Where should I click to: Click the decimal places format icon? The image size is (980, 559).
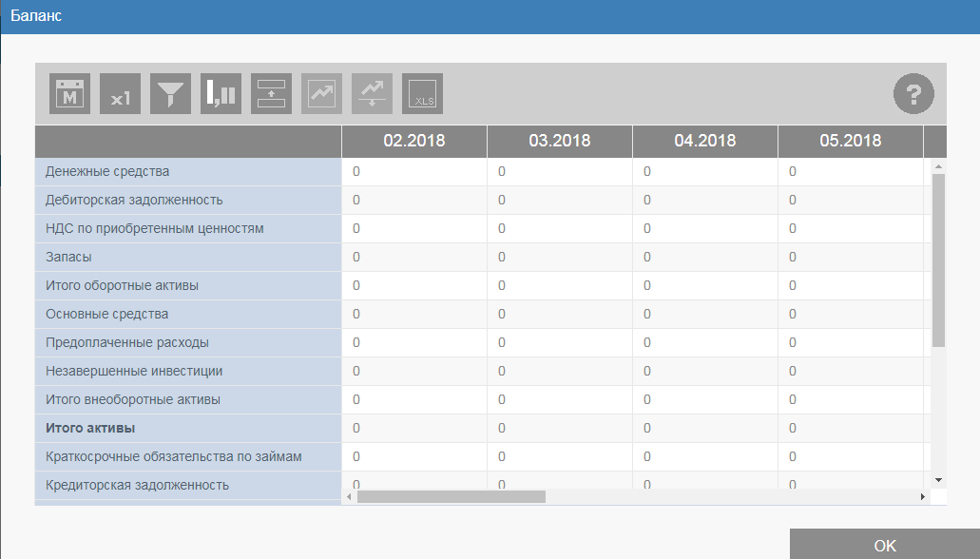coord(221,94)
